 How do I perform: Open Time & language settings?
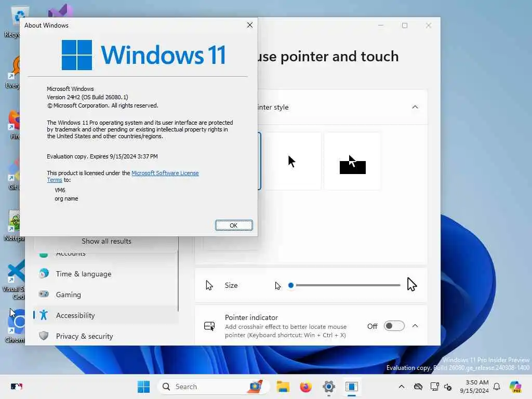coord(106,274)
